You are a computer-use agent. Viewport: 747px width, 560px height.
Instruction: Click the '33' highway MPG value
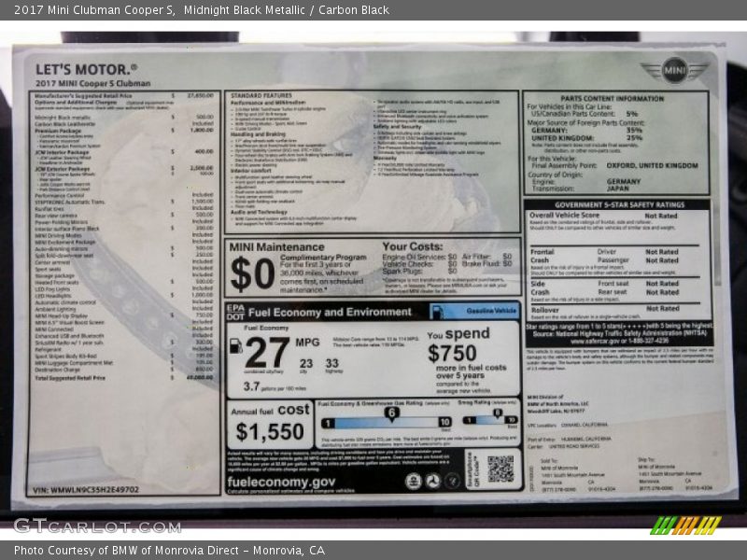(x=332, y=363)
